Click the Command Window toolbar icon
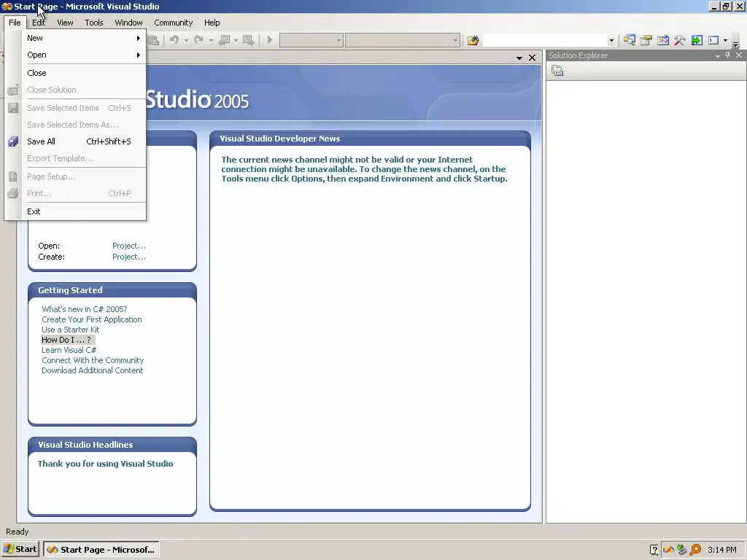 pyautogui.click(x=713, y=41)
